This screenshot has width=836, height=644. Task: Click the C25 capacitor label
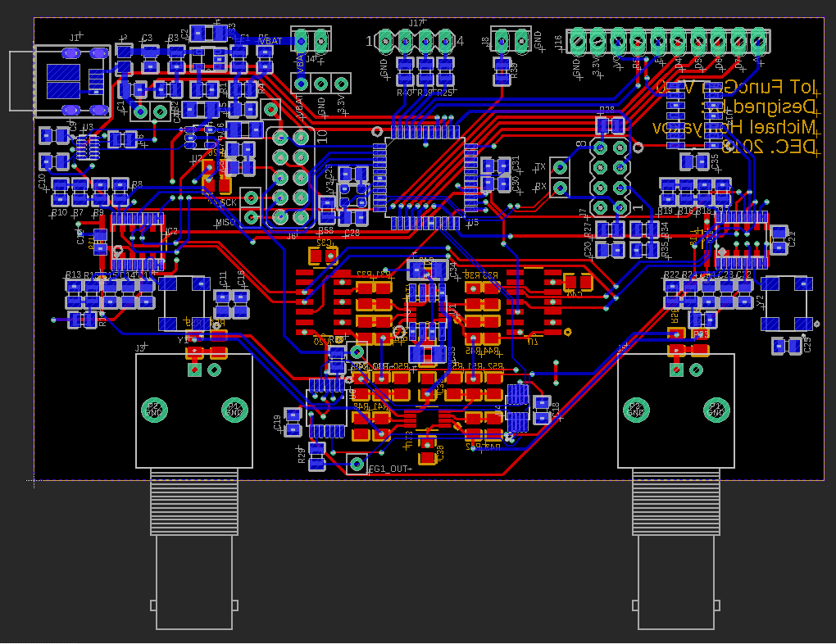(x=807, y=344)
